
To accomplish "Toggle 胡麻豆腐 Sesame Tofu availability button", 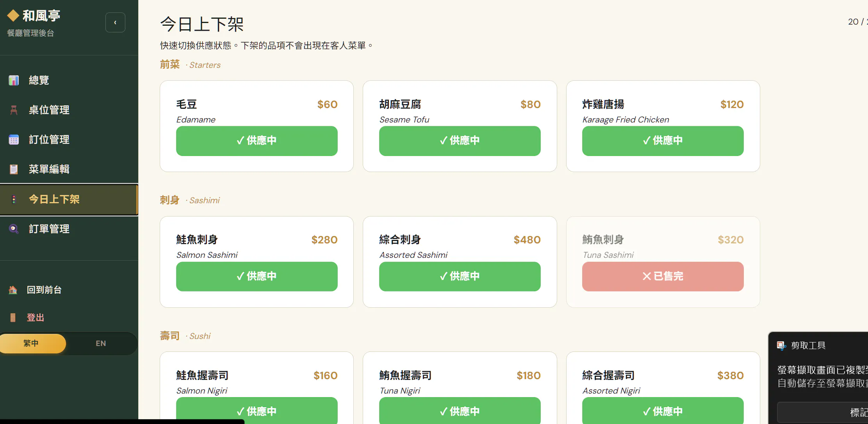I will pos(460,141).
